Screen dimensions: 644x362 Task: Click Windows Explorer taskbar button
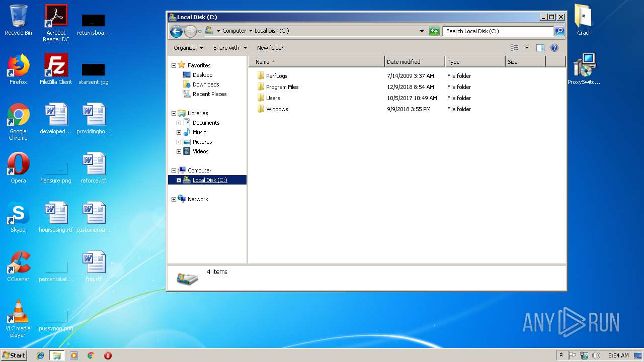(56, 355)
